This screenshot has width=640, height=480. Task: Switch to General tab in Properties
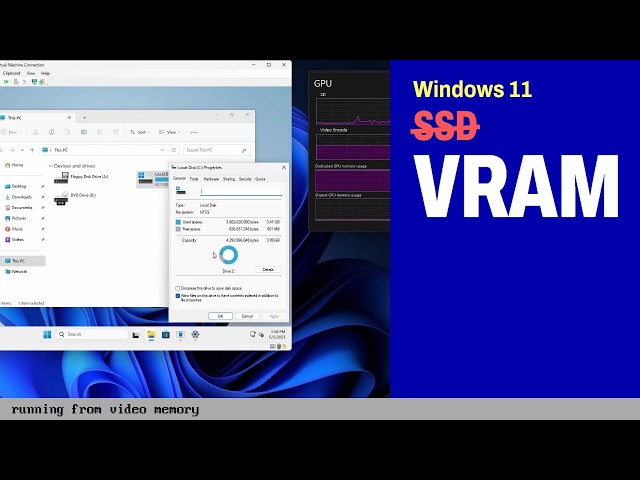(180, 179)
